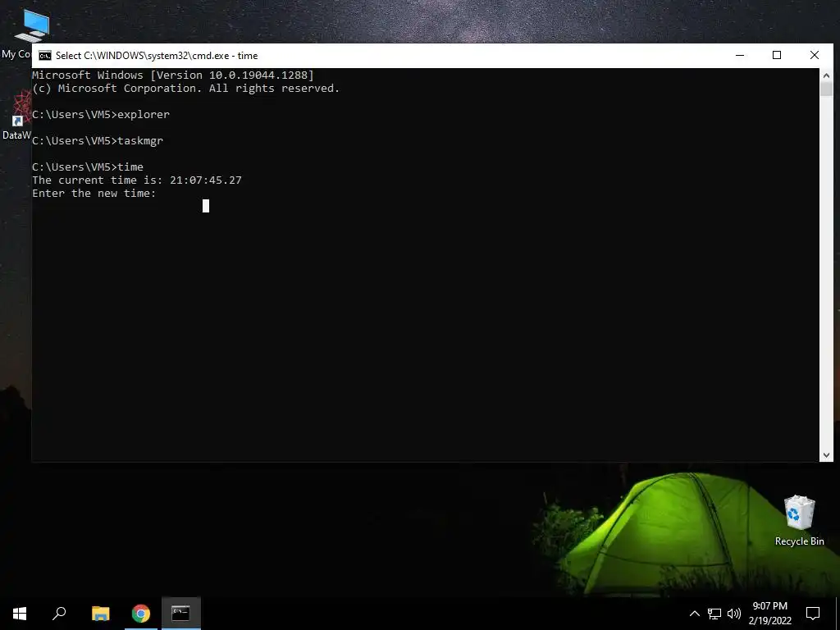Screen dimensions: 840x630
Task: Launch Google Chrome from the taskbar
Action: point(141,614)
